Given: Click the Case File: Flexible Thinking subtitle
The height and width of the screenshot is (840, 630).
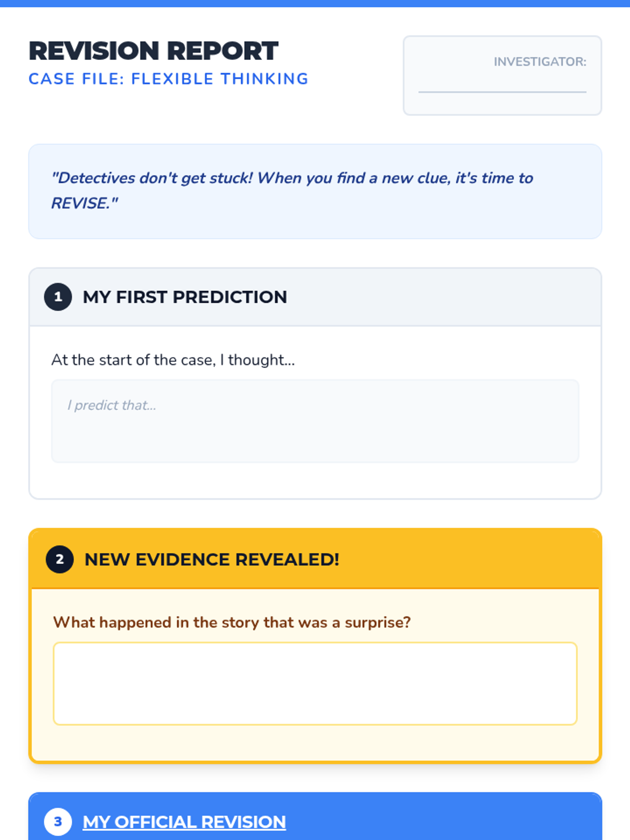Looking at the screenshot, I should pos(169,79).
